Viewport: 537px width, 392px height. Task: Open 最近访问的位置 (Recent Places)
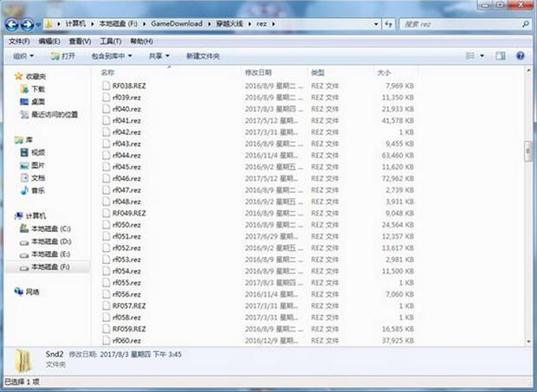(53, 114)
